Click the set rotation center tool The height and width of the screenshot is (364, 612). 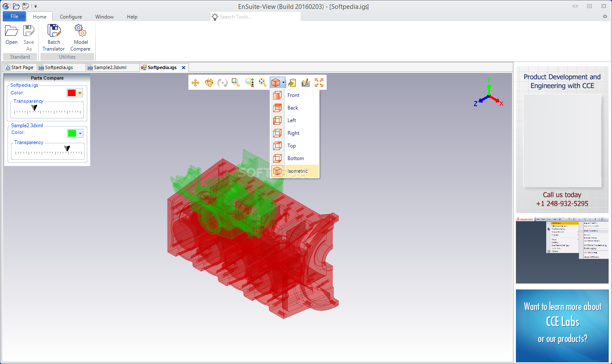[x=222, y=83]
